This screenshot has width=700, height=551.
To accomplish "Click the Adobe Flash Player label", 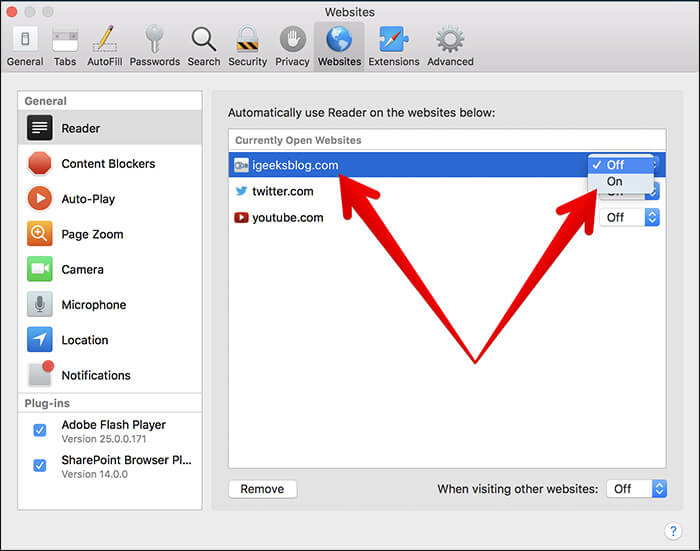I will coord(113,425).
